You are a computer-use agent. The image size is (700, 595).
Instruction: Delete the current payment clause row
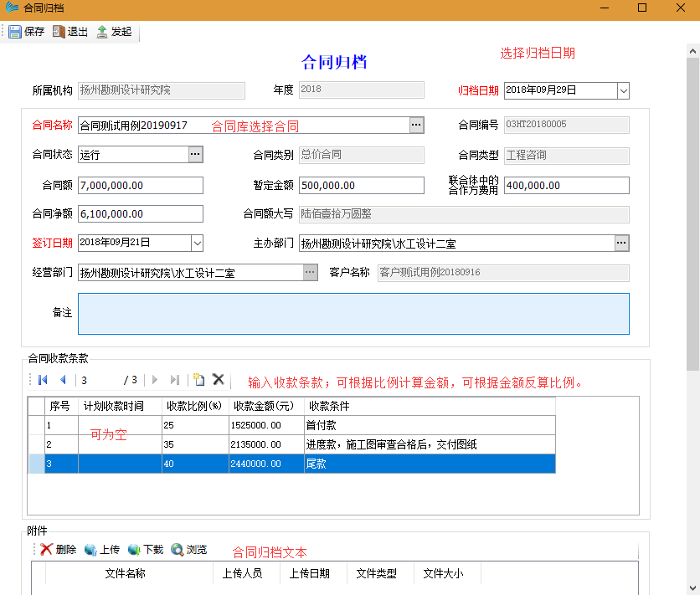[x=219, y=380]
